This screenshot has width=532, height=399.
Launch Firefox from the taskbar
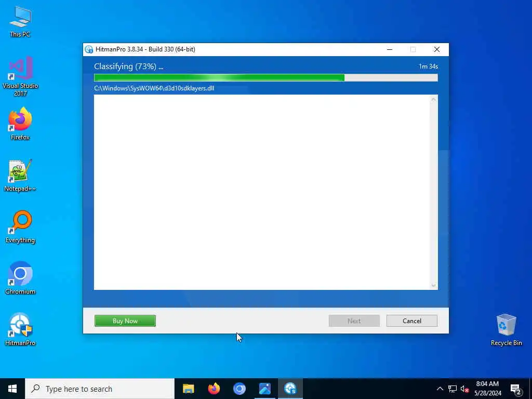[214, 389]
